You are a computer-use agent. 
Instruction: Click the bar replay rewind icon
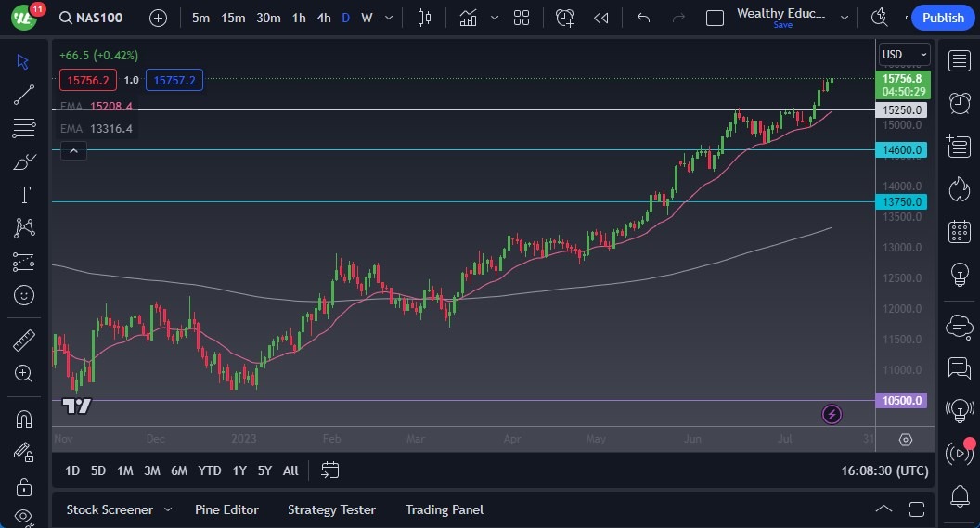click(601, 18)
